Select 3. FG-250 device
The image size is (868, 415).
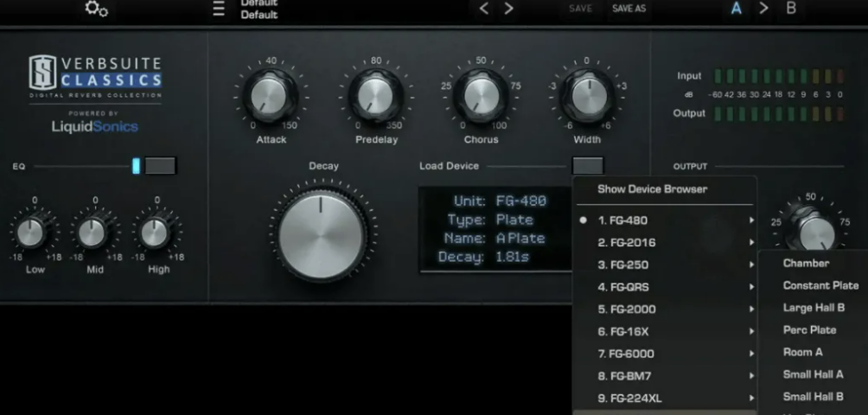pyautogui.click(x=664, y=265)
